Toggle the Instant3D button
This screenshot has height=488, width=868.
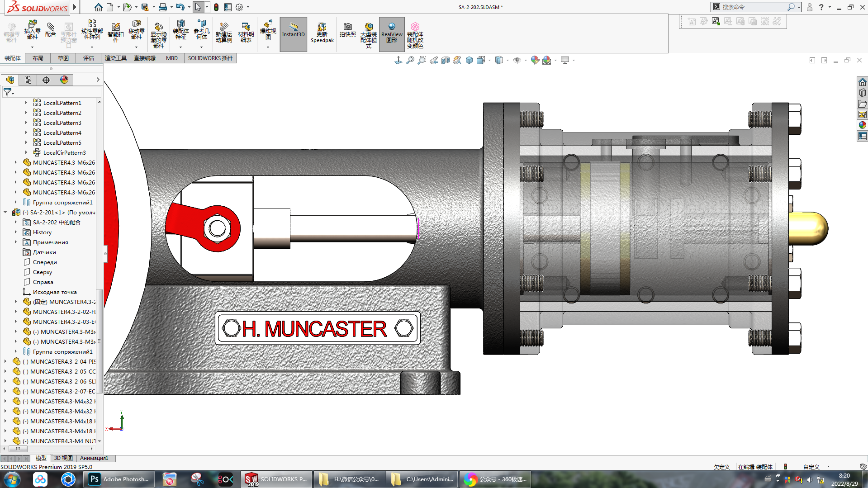[x=294, y=34]
